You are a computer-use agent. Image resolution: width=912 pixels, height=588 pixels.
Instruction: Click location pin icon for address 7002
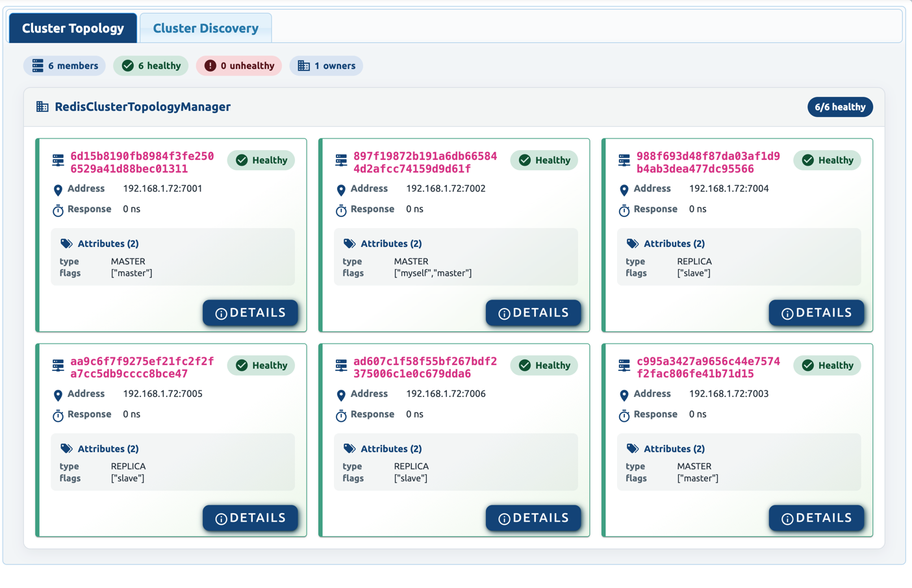coord(341,190)
